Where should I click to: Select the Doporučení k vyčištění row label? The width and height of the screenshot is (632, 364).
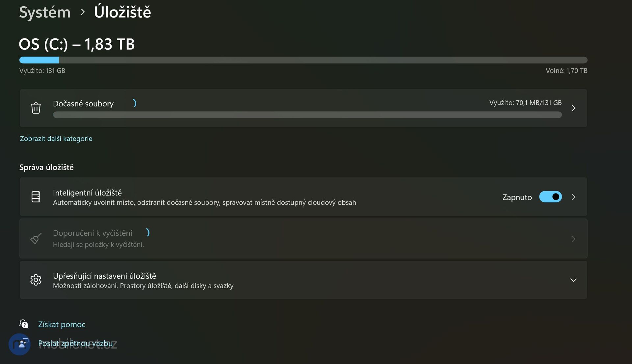pos(92,233)
